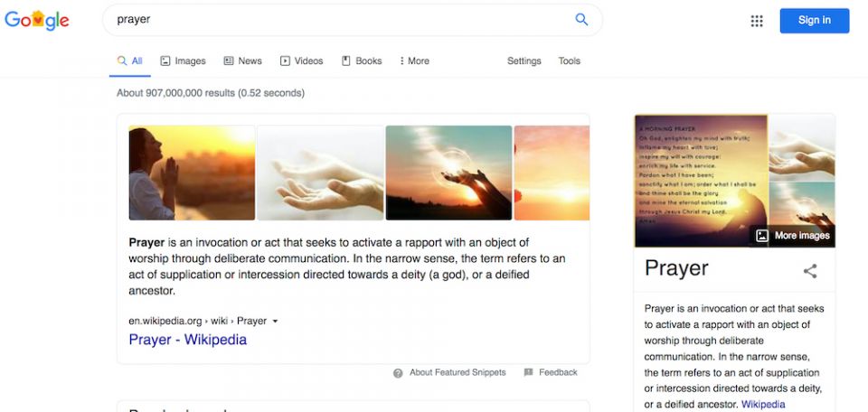Screen dimensions: 868x412
Task: Click the Google logo
Action: (x=36, y=21)
